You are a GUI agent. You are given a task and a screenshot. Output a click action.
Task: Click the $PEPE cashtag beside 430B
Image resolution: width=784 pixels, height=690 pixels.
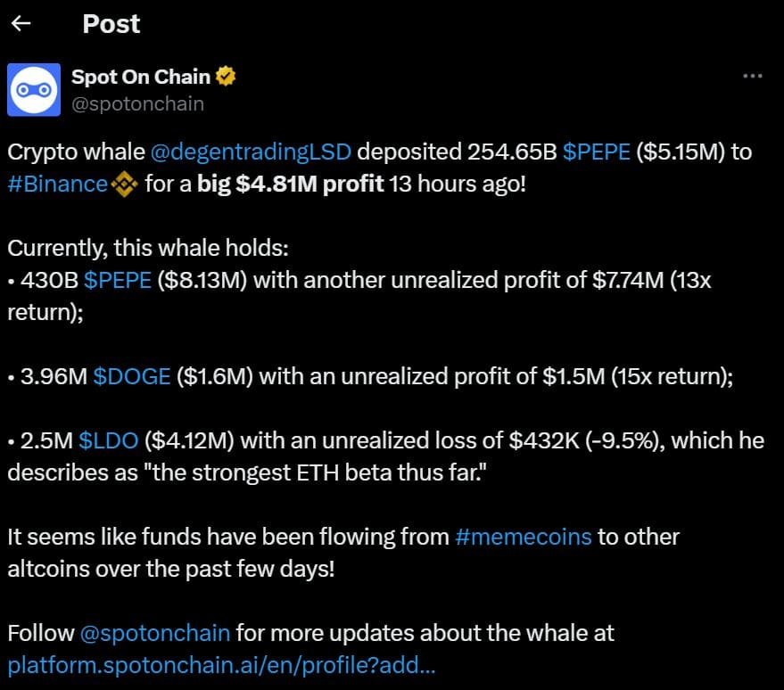(117, 280)
